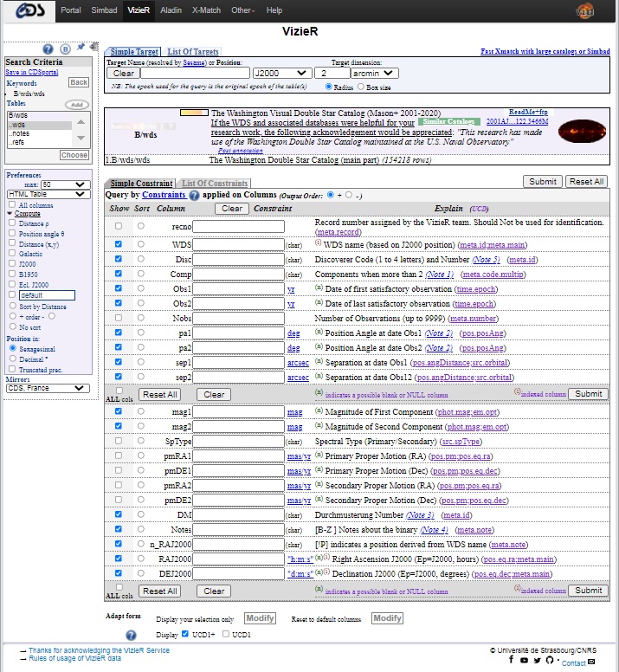Open the YouTube icon in footer
This screenshot has width=619, height=672.
point(524,660)
